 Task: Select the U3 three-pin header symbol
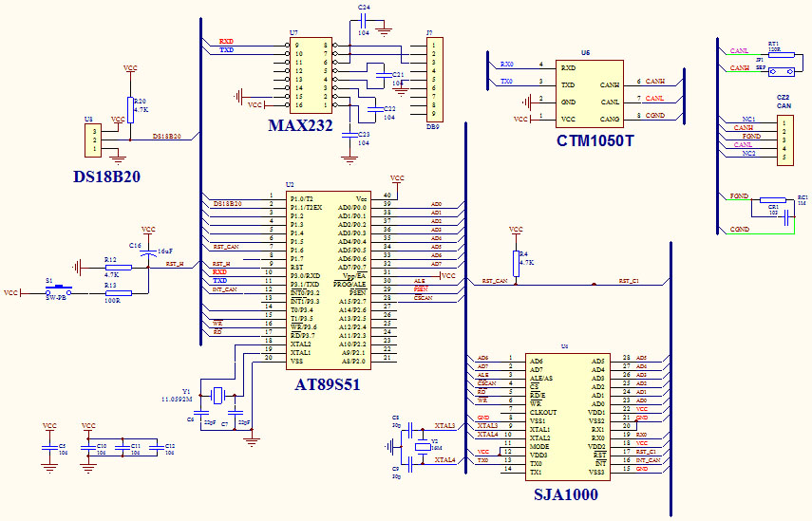pyautogui.click(x=93, y=140)
